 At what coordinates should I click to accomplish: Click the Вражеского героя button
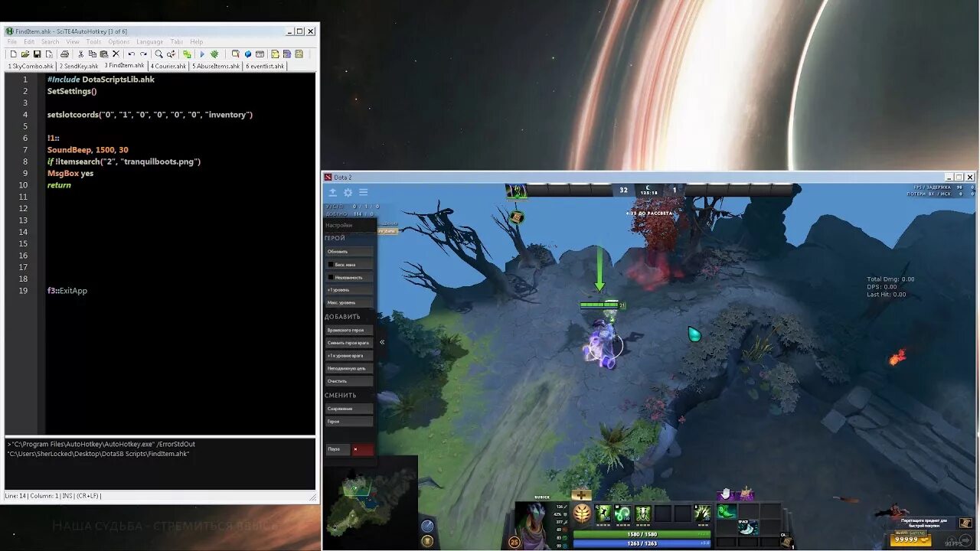tap(349, 330)
